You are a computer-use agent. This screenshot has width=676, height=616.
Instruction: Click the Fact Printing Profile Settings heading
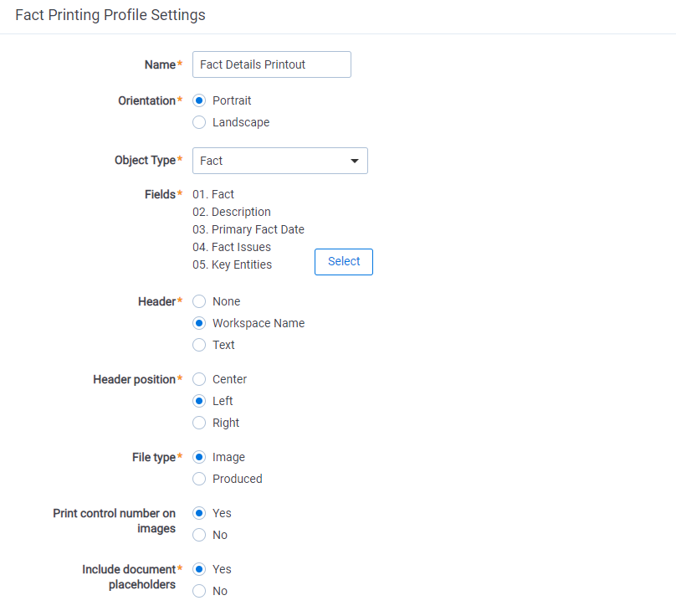coord(110,15)
